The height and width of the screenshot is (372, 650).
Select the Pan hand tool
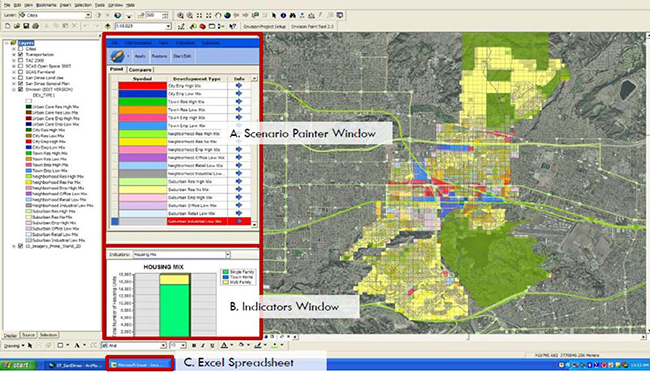coord(218,15)
